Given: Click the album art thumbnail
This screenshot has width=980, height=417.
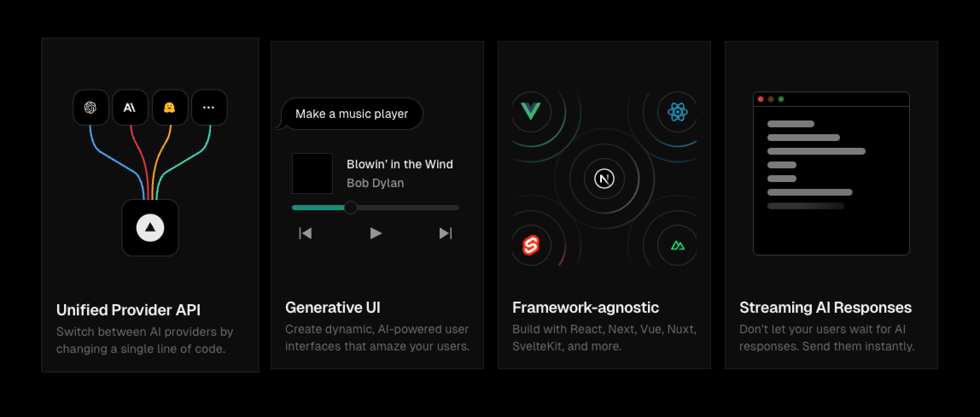Looking at the screenshot, I should 312,173.
